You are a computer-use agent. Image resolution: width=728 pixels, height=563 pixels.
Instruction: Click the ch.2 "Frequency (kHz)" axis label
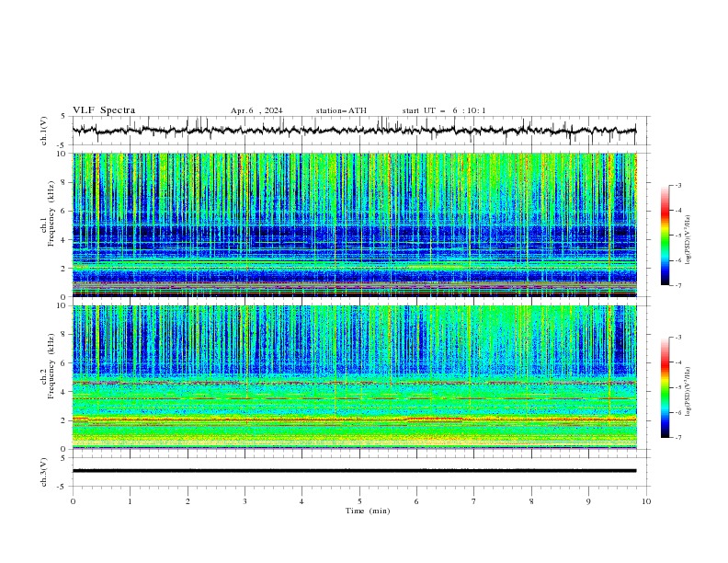click(51, 366)
